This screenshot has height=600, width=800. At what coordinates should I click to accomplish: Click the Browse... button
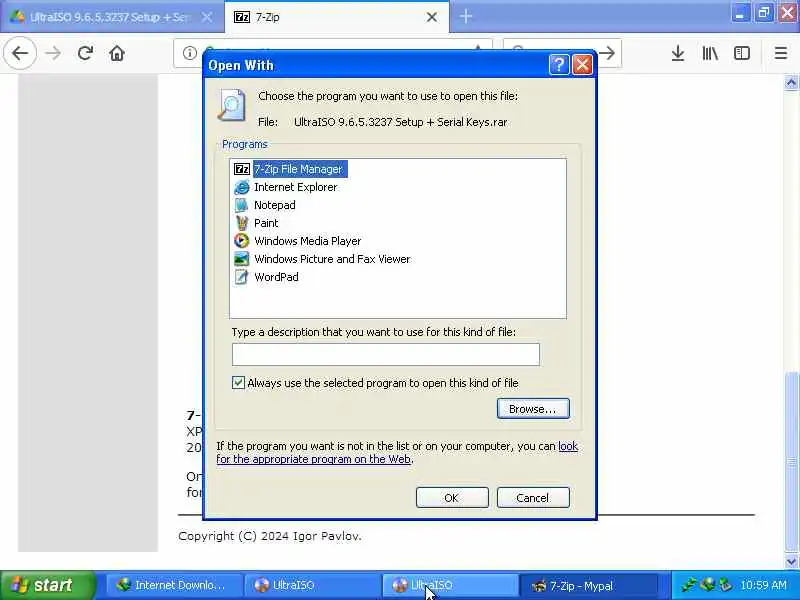533,409
